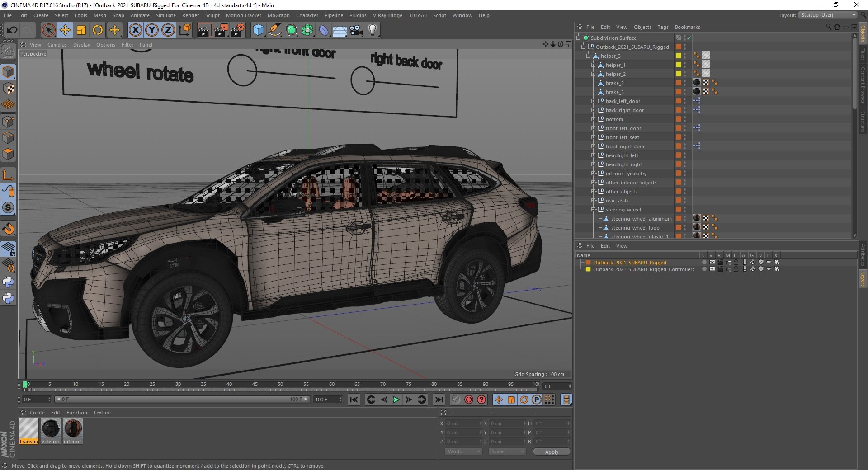Expand the interior_symmetry node
This screenshot has width=868, height=470.
pyautogui.click(x=594, y=174)
